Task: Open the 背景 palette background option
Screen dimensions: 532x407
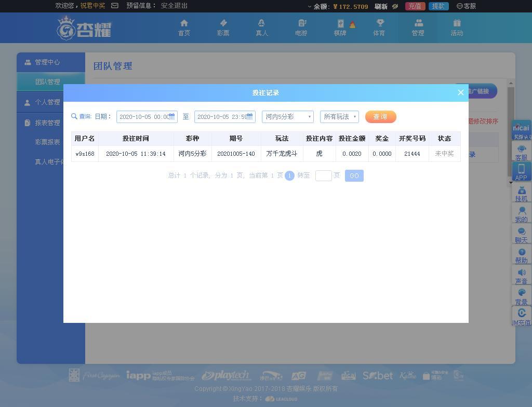Action: [x=522, y=296]
